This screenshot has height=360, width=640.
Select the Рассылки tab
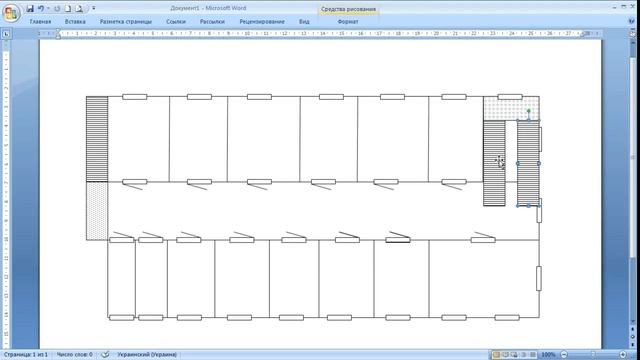pyautogui.click(x=212, y=22)
